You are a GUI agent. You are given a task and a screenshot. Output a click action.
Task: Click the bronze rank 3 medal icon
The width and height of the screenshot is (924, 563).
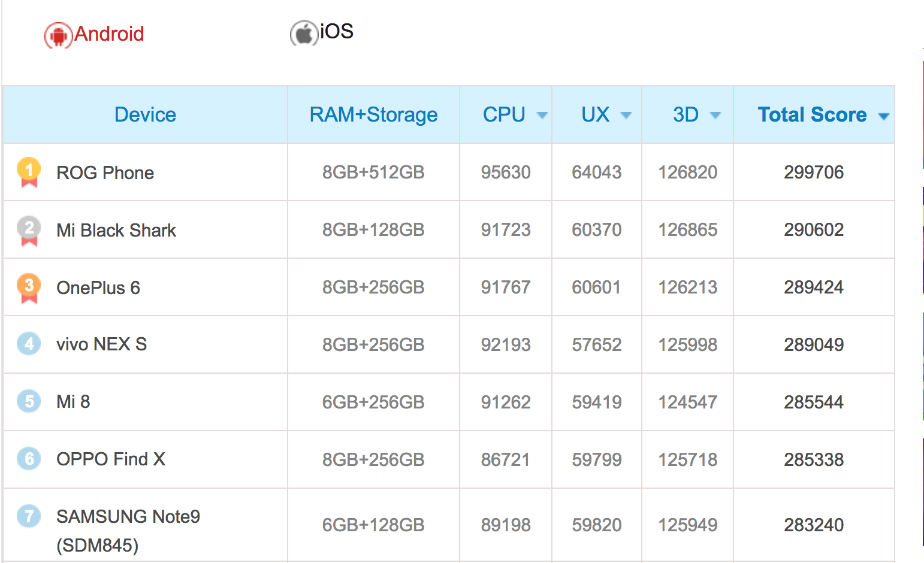click(29, 288)
